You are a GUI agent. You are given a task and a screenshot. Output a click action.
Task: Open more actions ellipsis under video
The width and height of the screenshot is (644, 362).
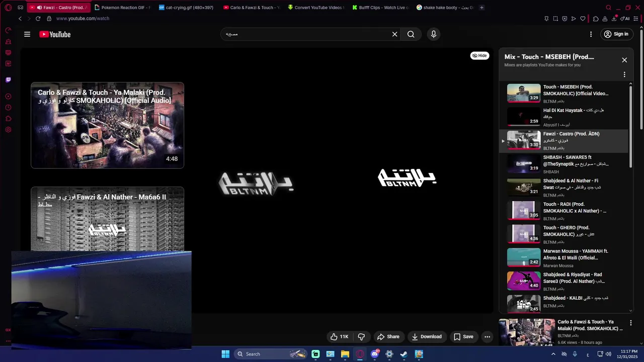coord(487,337)
